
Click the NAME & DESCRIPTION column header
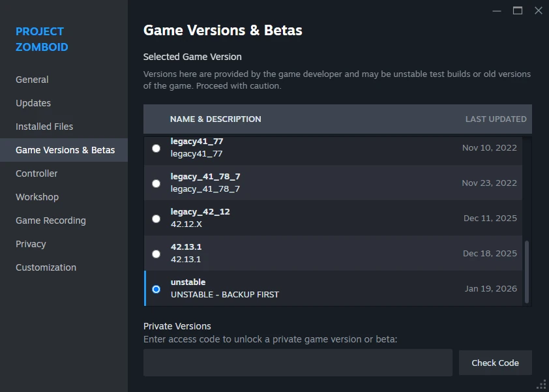coord(216,119)
